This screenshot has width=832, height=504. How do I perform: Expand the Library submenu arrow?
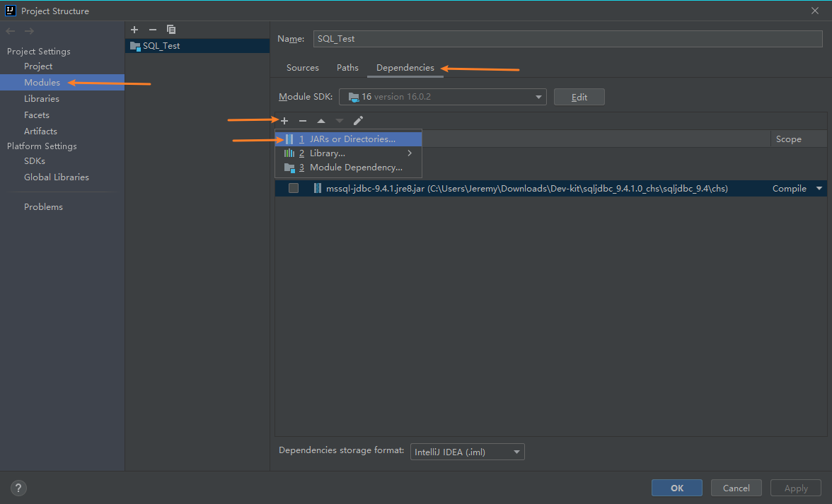pos(409,153)
